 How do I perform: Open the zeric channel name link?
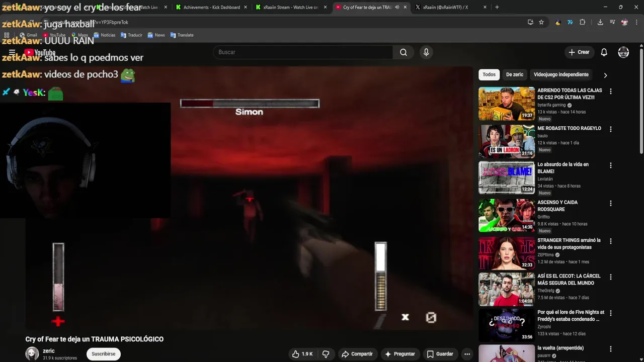click(x=49, y=351)
